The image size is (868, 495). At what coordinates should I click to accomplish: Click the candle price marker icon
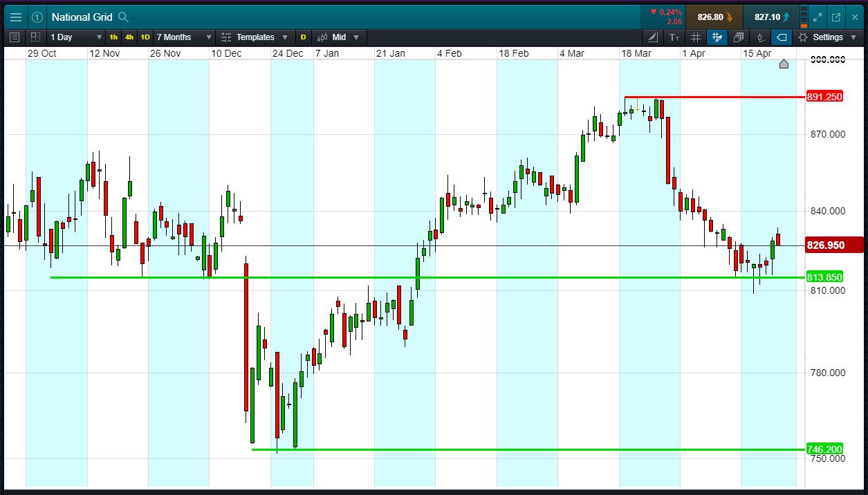pyautogui.click(x=760, y=37)
